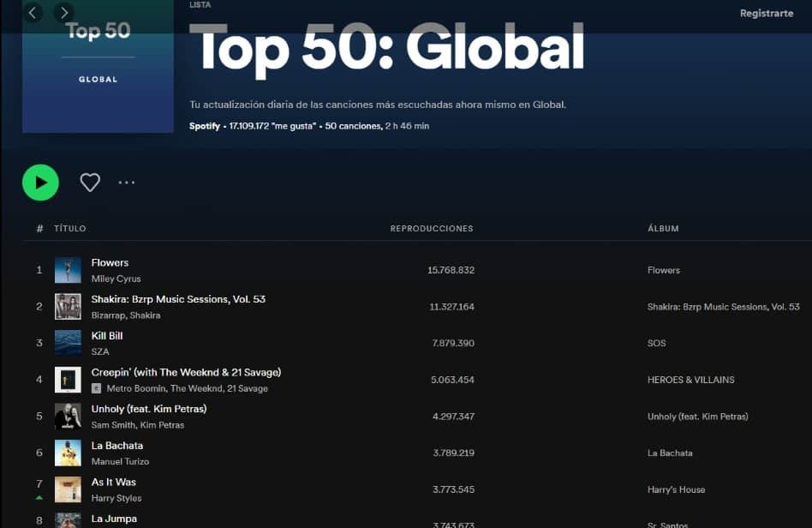Open artist Miley Cyrus

pos(116,279)
